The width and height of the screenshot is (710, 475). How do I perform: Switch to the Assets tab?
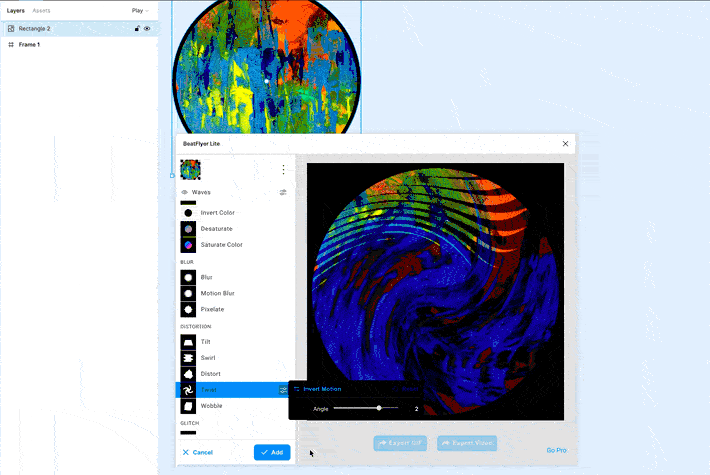point(41,10)
